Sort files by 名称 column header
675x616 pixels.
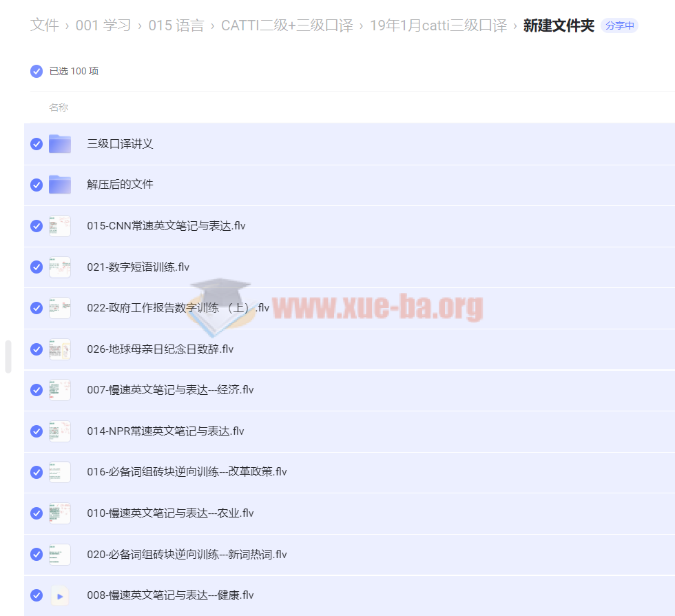point(59,107)
